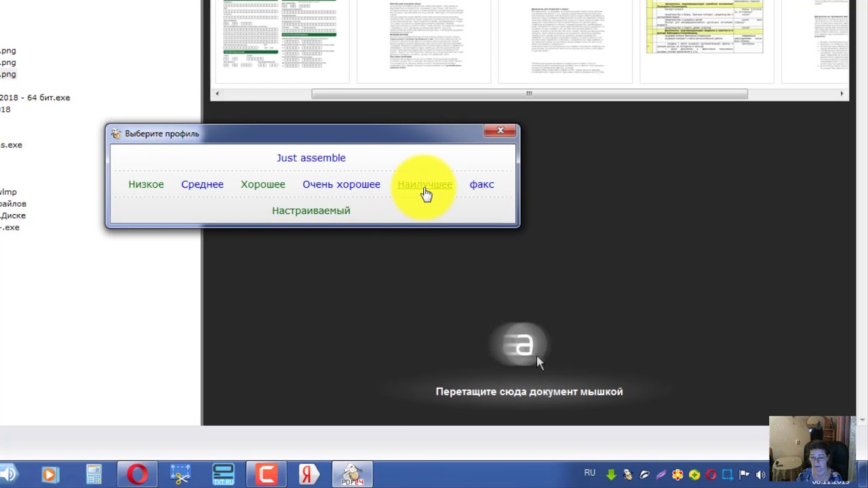868x488 pixels.
Task: Click the speaker icon on the taskbar's left end
Action: (8, 474)
